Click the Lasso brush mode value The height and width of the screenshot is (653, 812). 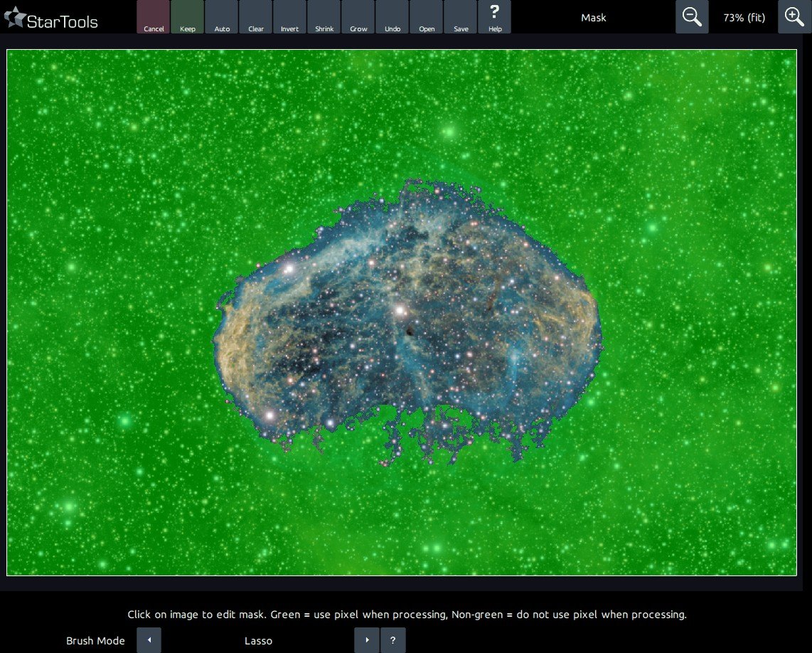point(258,641)
